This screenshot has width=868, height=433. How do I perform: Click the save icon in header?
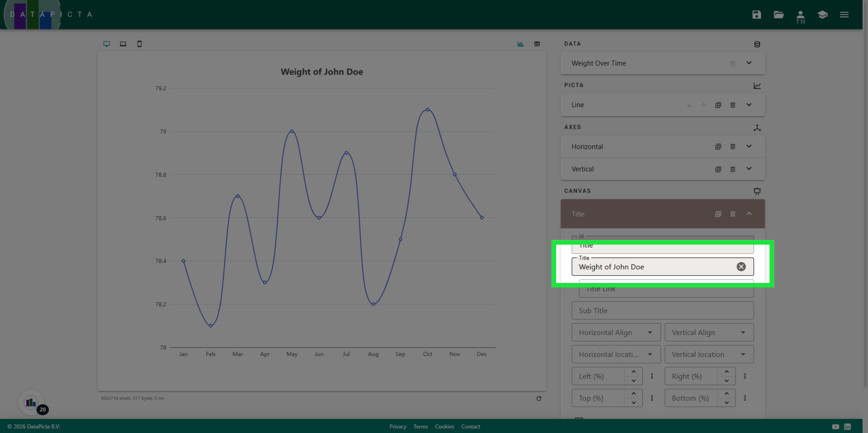pyautogui.click(x=756, y=14)
